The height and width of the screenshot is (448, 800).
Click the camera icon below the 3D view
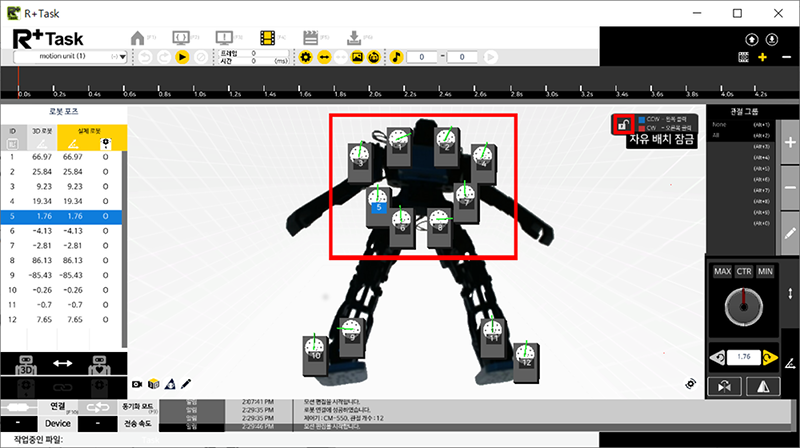(138, 383)
